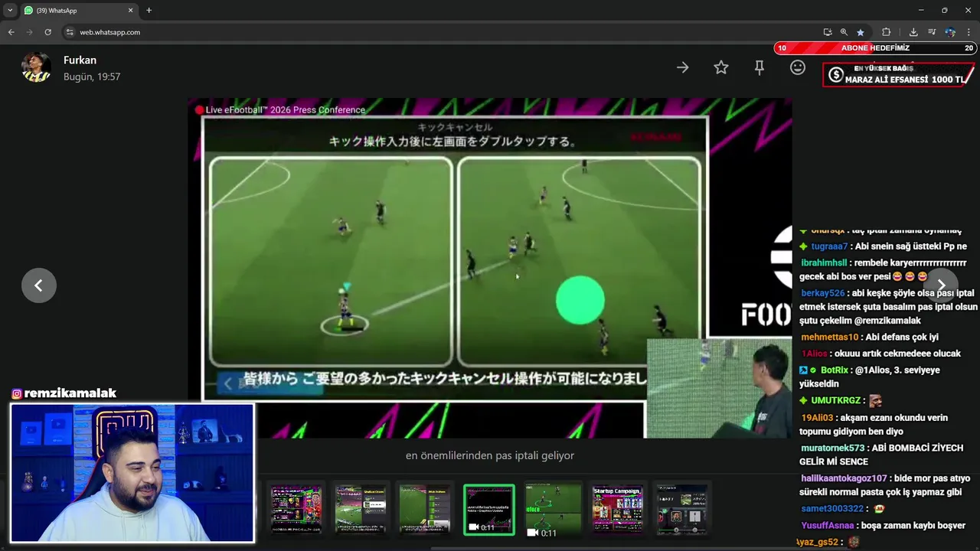Open a new browser tab
980x551 pixels.
tap(149, 11)
